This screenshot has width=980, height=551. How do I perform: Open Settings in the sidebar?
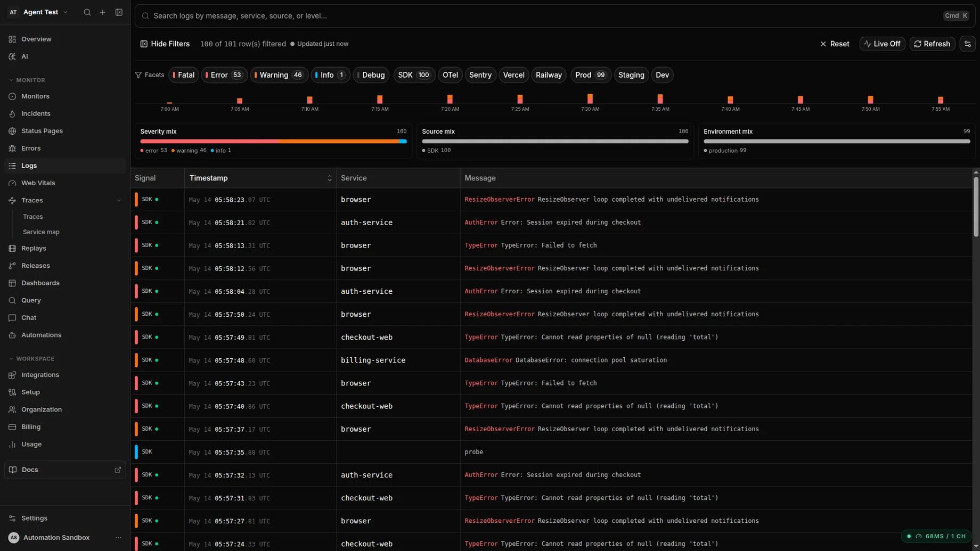[65, 519]
